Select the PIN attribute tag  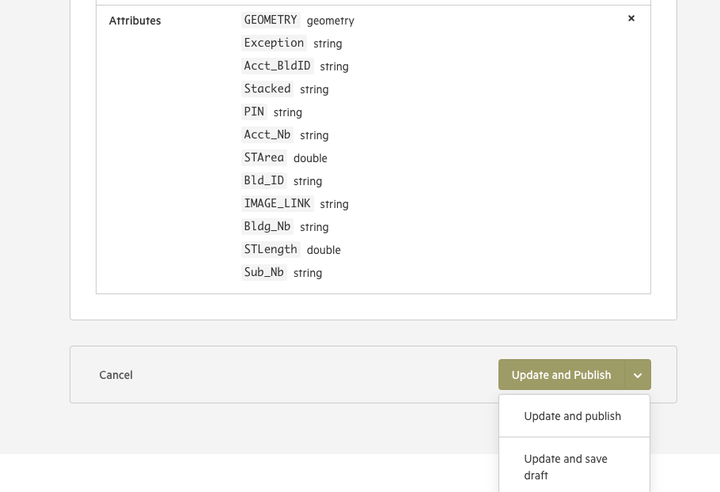254,112
